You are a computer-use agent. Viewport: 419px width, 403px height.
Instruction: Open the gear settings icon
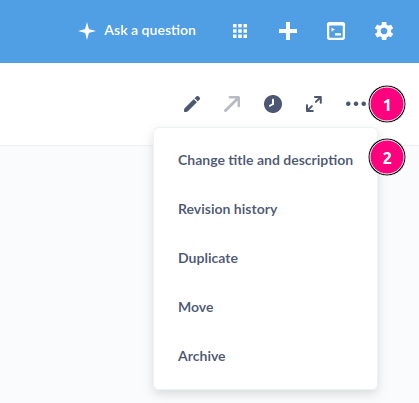pos(384,31)
